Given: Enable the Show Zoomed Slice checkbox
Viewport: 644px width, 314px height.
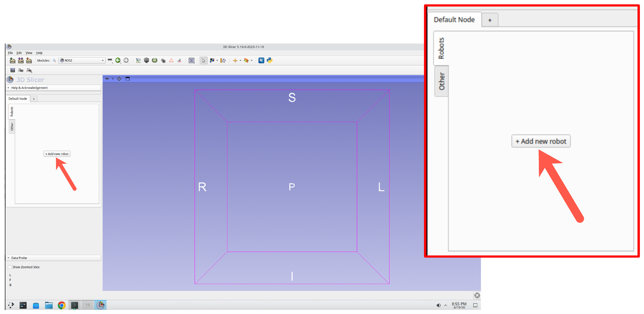Looking at the screenshot, I should (10, 267).
